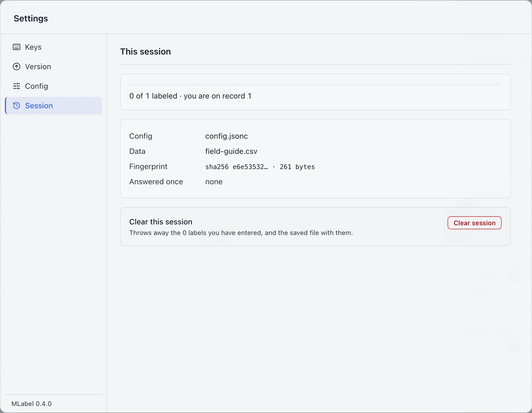The width and height of the screenshot is (532, 413).
Task: Click the 'Data' row label
Action: (x=137, y=151)
